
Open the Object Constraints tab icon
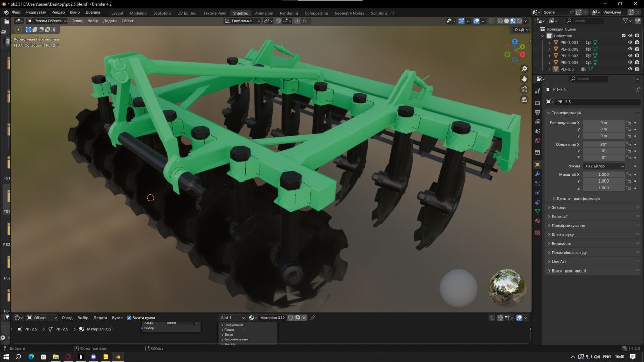pyautogui.click(x=537, y=202)
